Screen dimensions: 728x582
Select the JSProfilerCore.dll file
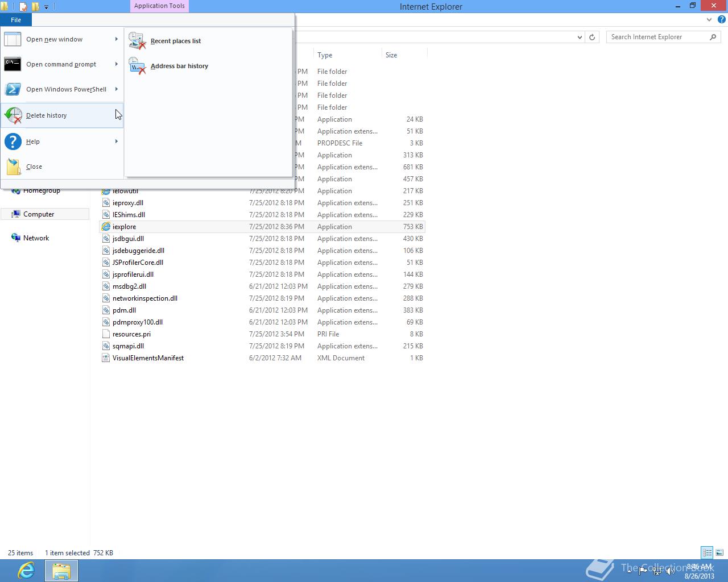(x=138, y=263)
